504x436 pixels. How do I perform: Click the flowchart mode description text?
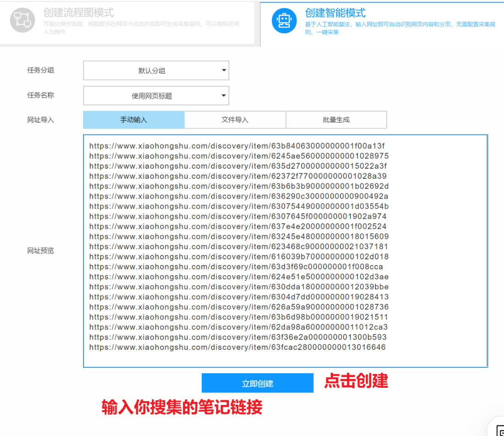(141, 28)
